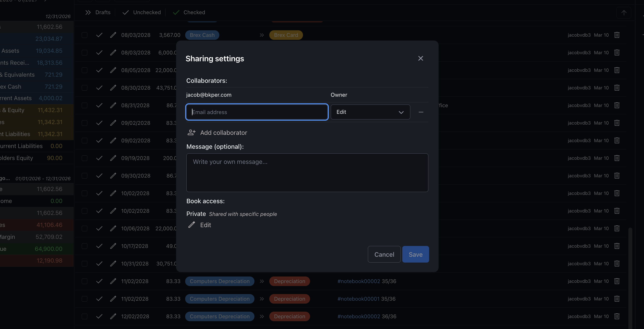Viewport: 644px width, 329px height.
Task: Select Depreciation tag on 11/02/2028 notebook00001 row
Action: pyautogui.click(x=290, y=299)
